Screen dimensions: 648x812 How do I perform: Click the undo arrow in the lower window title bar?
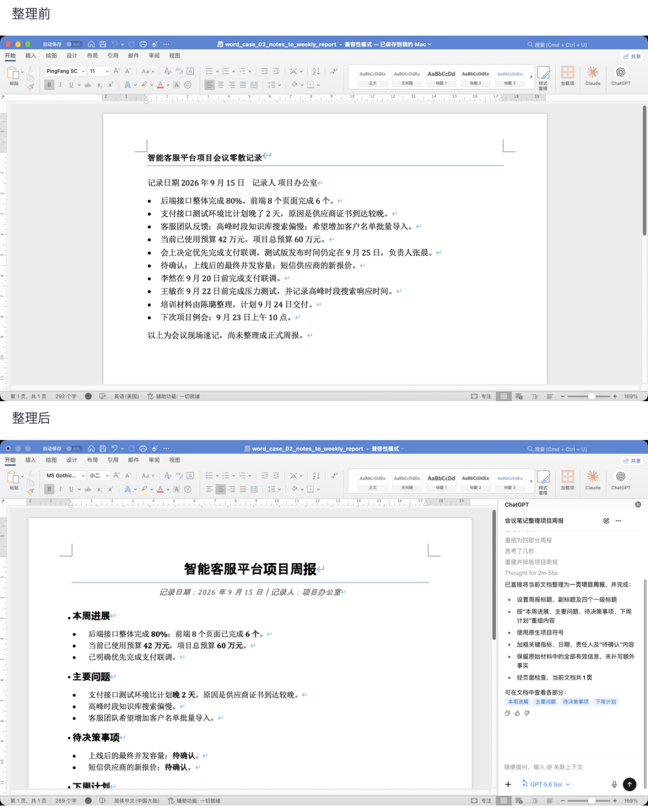point(115,449)
